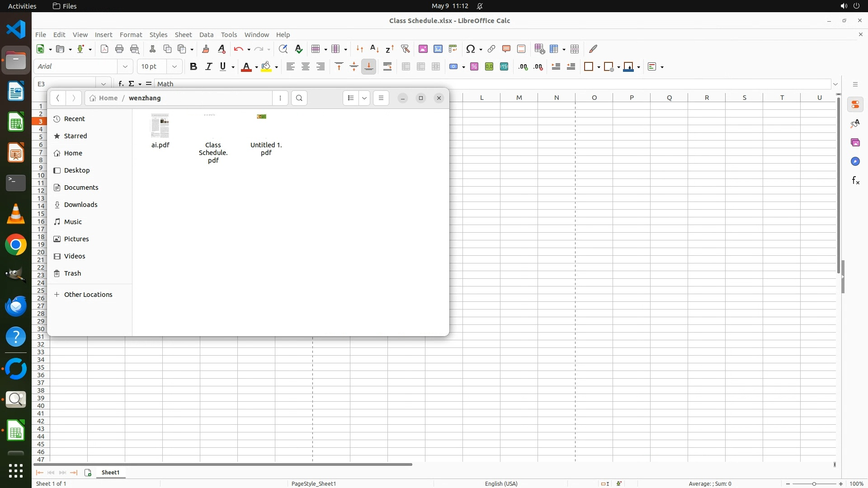Expand Files view options chevron
Image resolution: width=868 pixels, height=488 pixels.
coord(364,98)
